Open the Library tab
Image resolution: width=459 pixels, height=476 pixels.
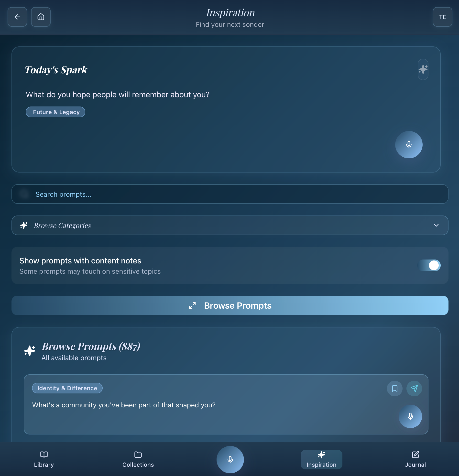[44, 459]
